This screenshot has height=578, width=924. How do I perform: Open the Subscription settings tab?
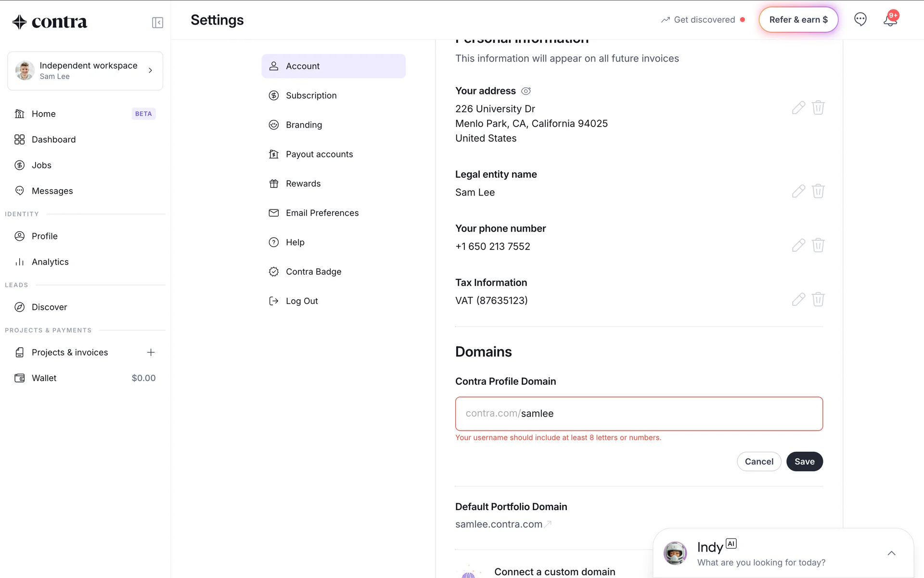click(311, 95)
